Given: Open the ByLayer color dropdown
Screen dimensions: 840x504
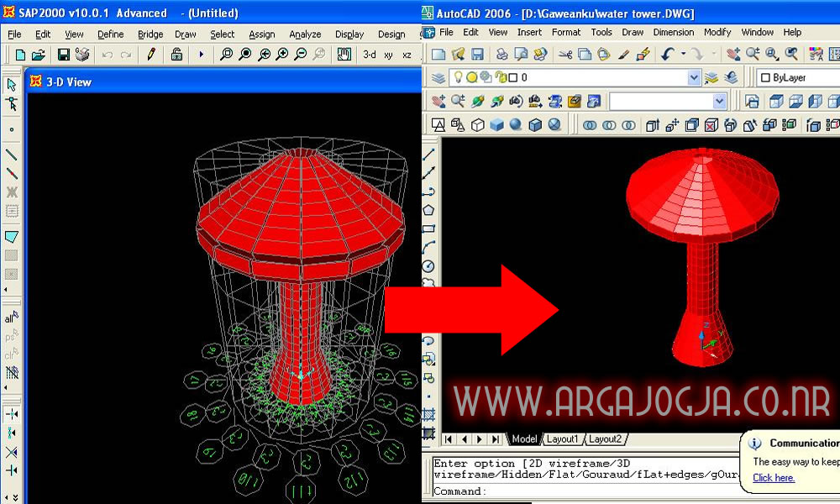Looking at the screenshot, I should click(798, 77).
